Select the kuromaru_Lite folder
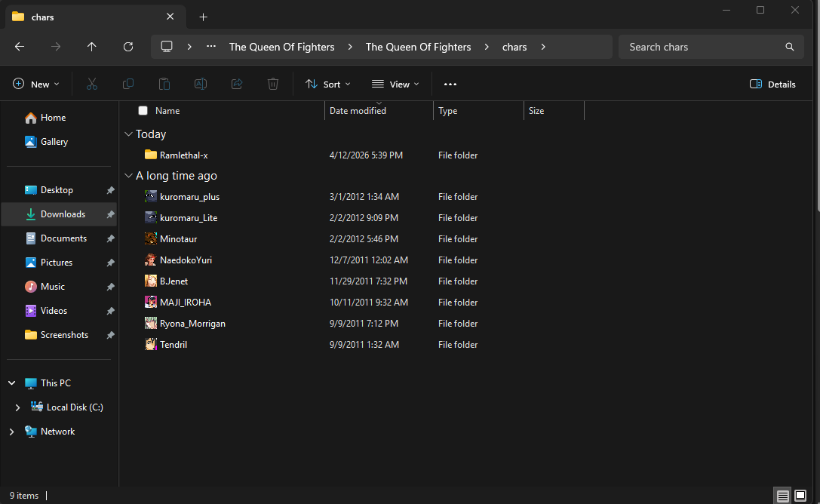 tap(189, 217)
